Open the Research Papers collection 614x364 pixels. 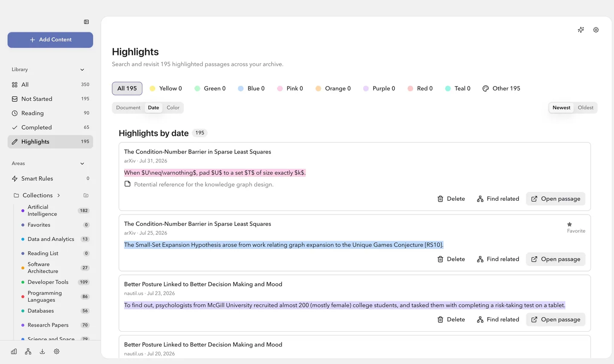tap(55, 325)
